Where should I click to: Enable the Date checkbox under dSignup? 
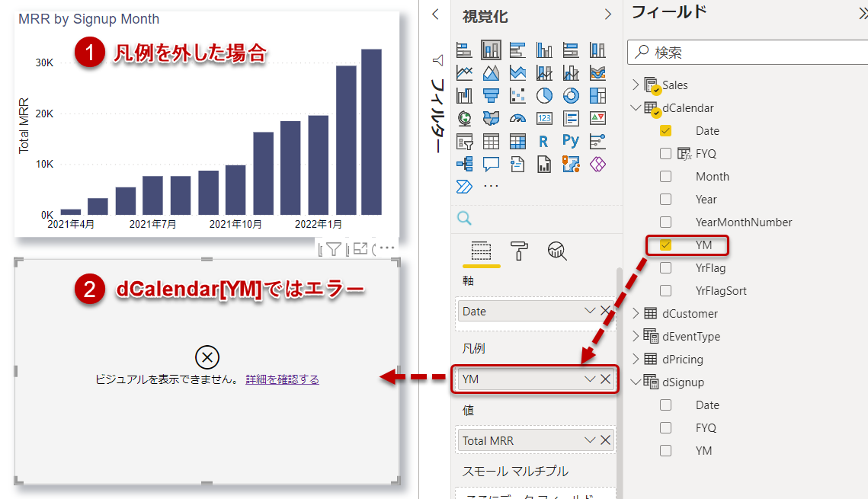[x=665, y=405]
